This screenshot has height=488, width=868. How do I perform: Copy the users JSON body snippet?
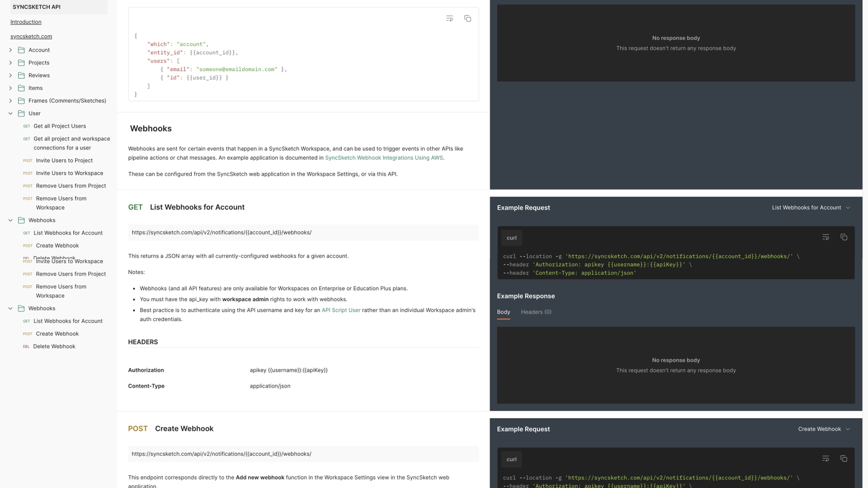(x=467, y=19)
